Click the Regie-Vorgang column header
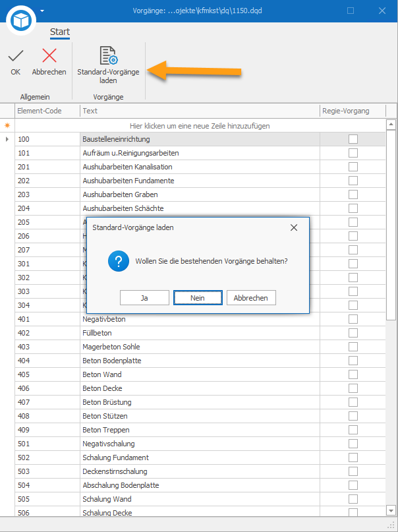The height and width of the screenshot is (532, 398). coord(353,111)
